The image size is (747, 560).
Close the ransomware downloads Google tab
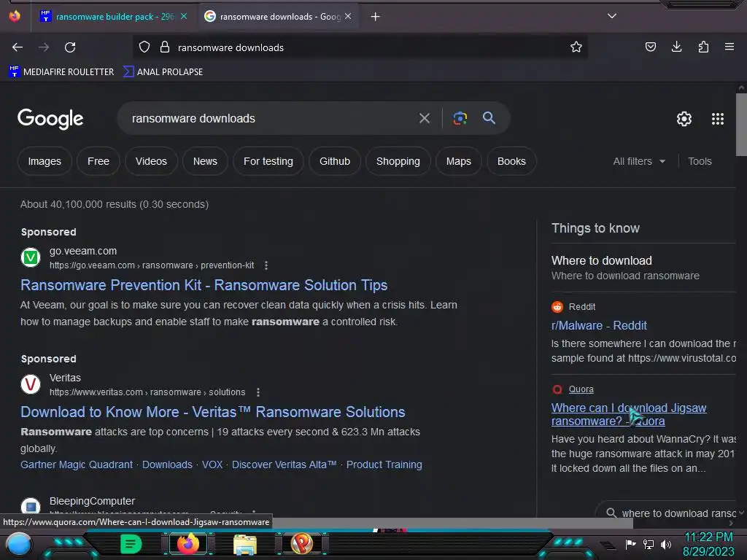tap(348, 16)
